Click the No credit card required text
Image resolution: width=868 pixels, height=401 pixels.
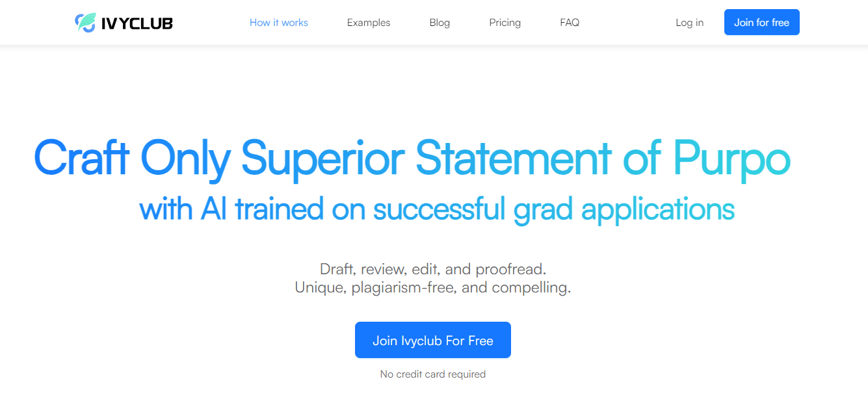click(x=433, y=374)
